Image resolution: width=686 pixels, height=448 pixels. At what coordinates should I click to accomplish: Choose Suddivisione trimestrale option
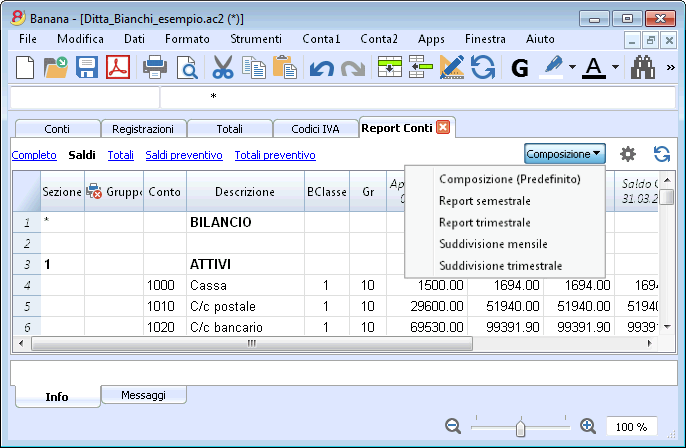pos(500,266)
